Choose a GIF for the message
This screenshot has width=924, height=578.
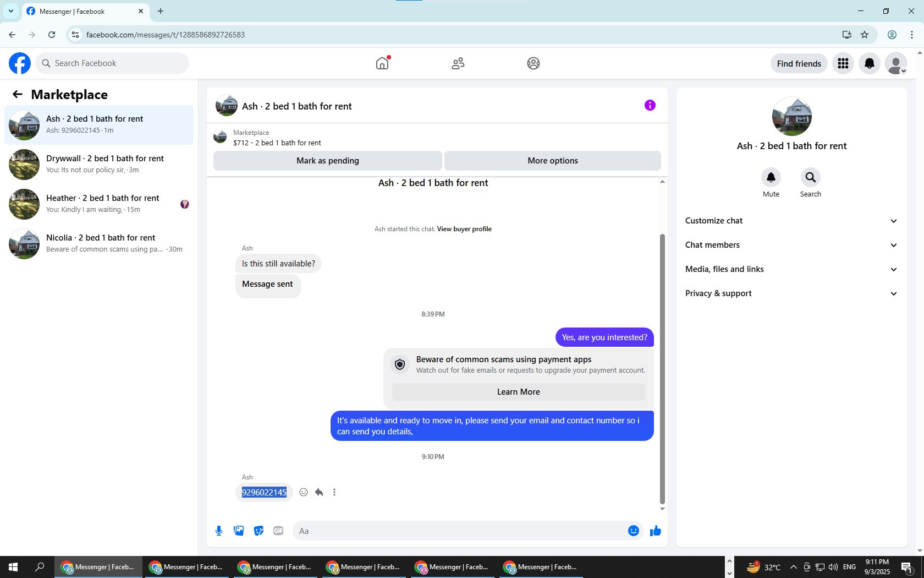point(278,531)
